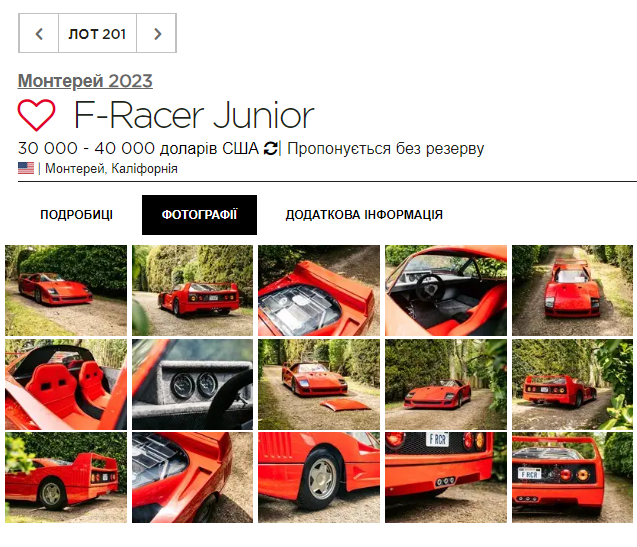View the wheel close-up photo
Viewport: 637px width, 547px height.
coord(319,478)
